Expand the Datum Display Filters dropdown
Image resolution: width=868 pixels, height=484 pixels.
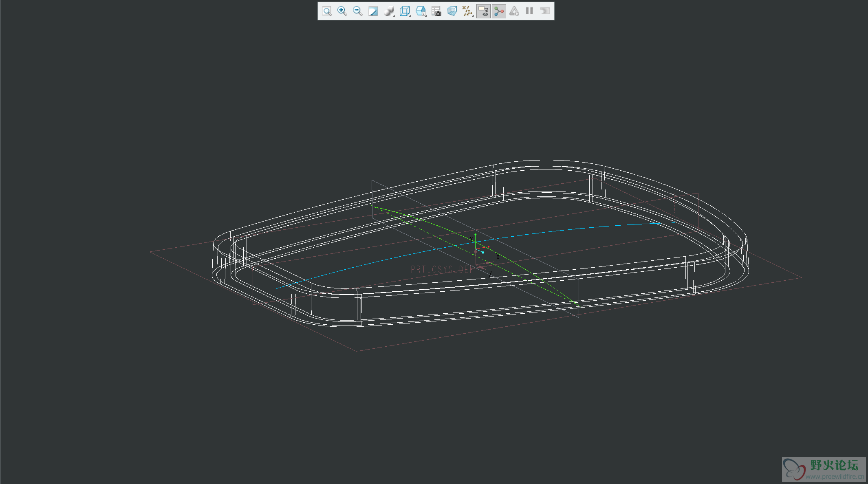467,11
